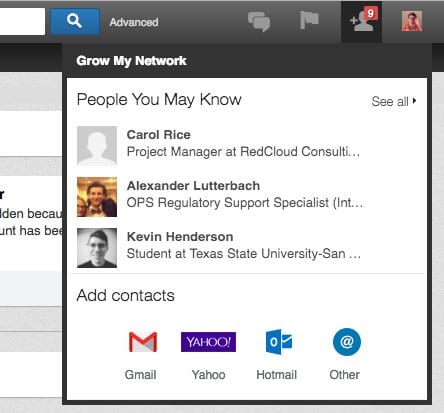Click the Other label text
444x413 pixels.
[x=345, y=375]
